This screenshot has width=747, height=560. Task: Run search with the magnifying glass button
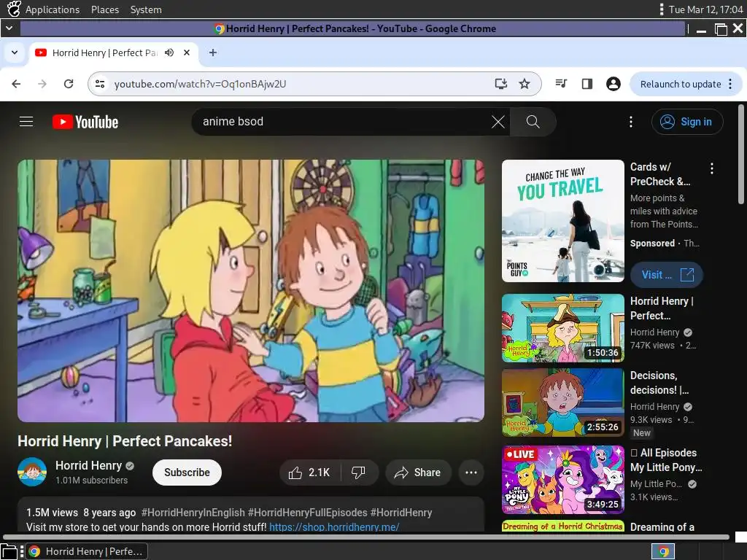coord(533,122)
